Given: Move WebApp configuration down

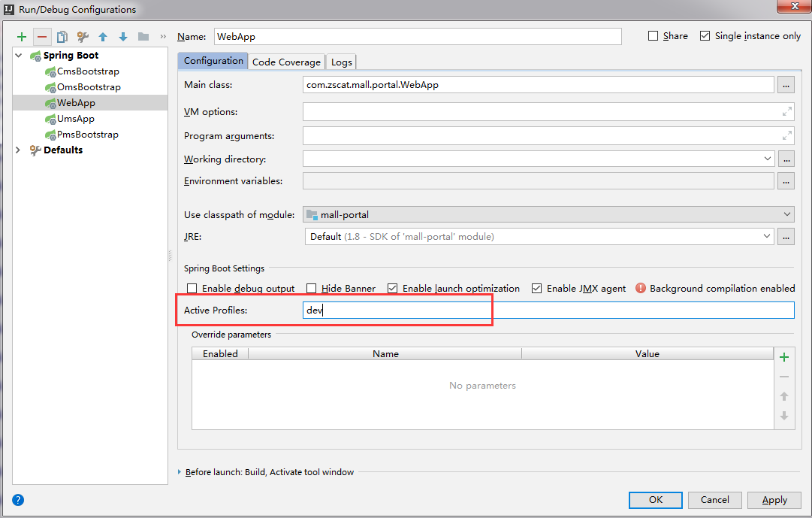Looking at the screenshot, I should (x=122, y=35).
